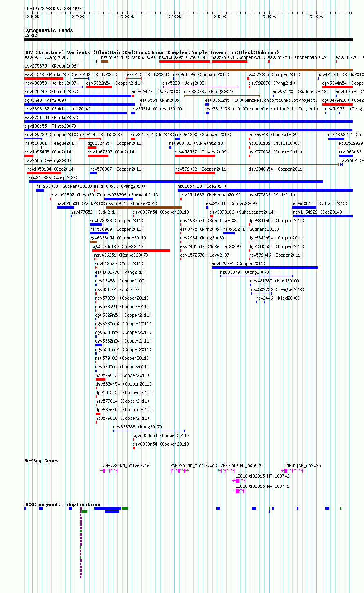Click variant label esv2751784 (Pinto2007)

(52, 117)
